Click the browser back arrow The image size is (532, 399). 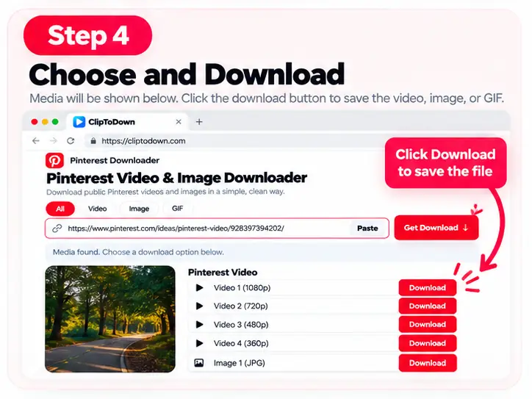click(36, 141)
